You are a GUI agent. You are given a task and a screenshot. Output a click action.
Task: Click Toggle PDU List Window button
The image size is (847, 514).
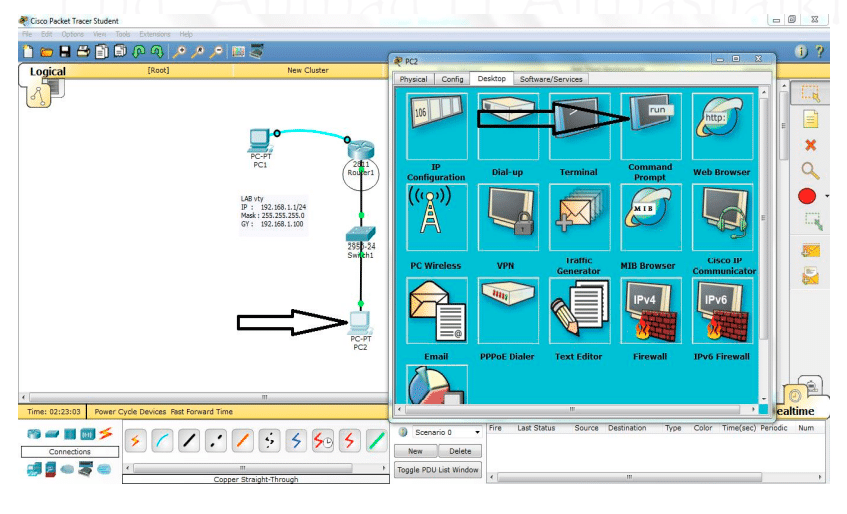[438, 470]
